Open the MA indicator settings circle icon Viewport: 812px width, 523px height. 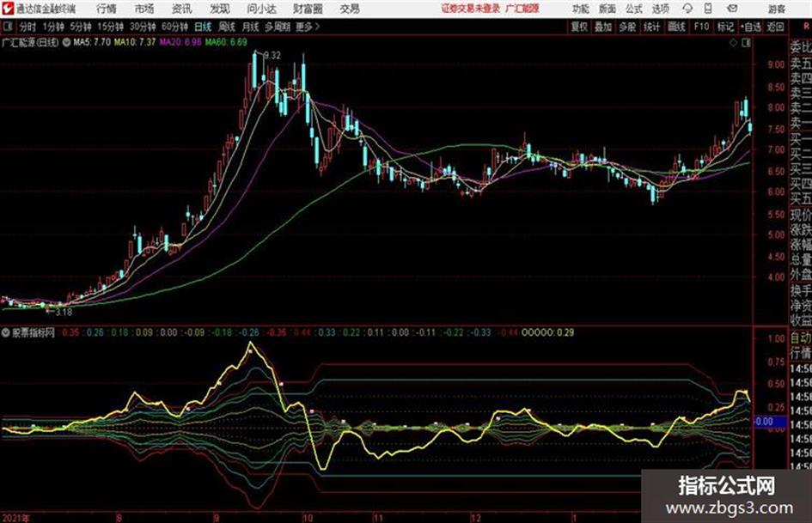point(66,42)
